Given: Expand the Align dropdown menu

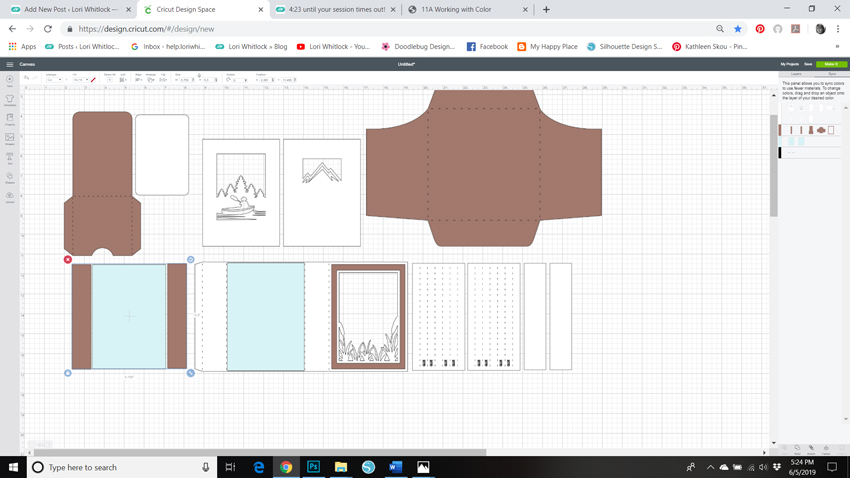Looking at the screenshot, I should [x=139, y=80].
